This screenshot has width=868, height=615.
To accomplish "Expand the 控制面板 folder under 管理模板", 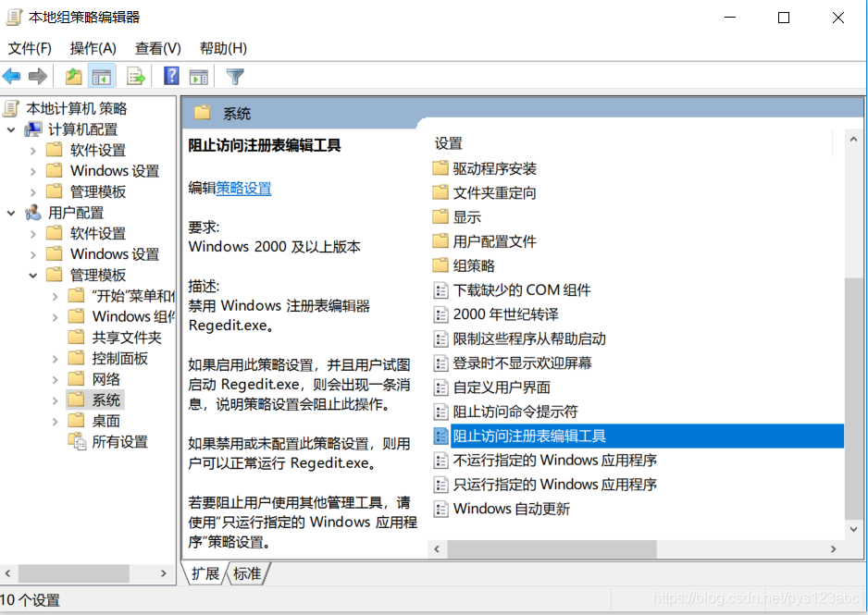I will pyautogui.click(x=56, y=359).
